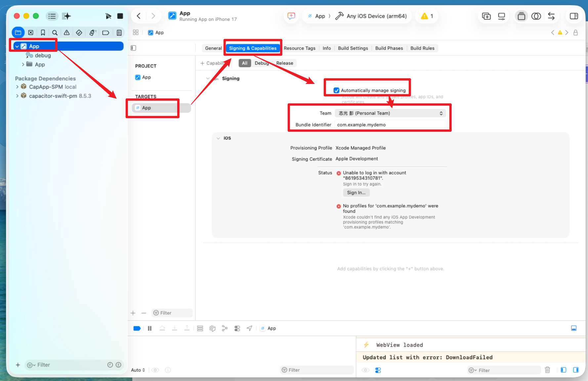
Task: Open the Report navigator icon
Action: [119, 32]
